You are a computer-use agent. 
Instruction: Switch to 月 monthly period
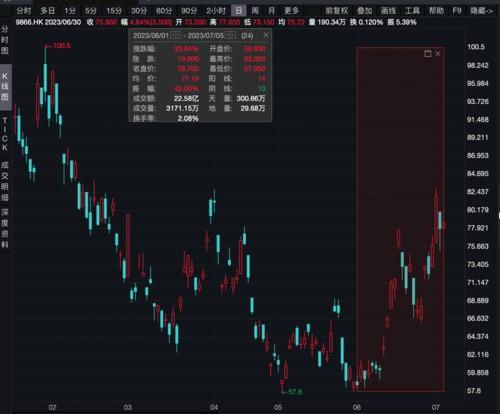click(x=272, y=11)
